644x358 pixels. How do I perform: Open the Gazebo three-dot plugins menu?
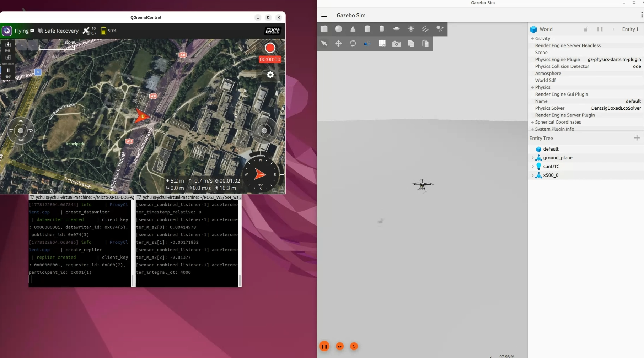pos(641,15)
